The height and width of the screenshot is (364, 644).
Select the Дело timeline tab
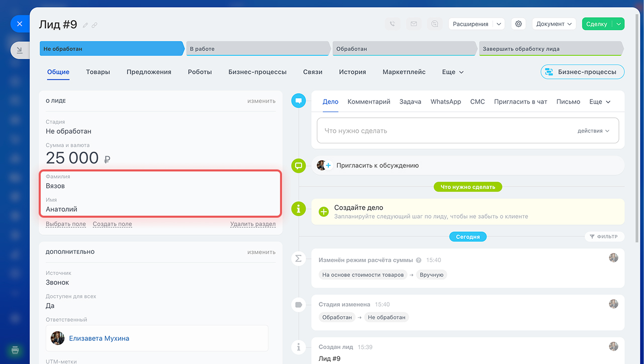coord(330,102)
